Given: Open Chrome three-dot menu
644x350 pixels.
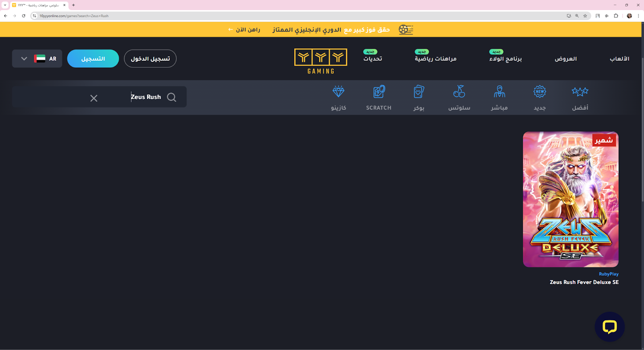Looking at the screenshot, I should 638,16.
